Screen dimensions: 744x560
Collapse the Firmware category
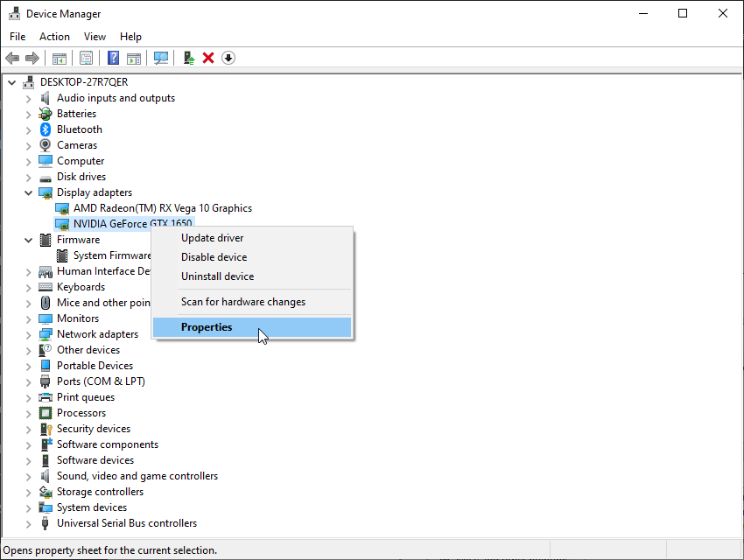(28, 239)
